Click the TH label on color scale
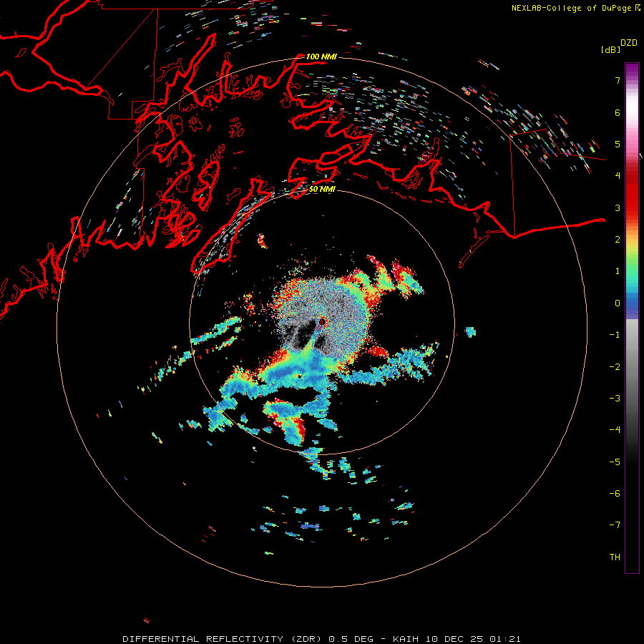Viewport: 644px width, 644px height. tap(615, 557)
